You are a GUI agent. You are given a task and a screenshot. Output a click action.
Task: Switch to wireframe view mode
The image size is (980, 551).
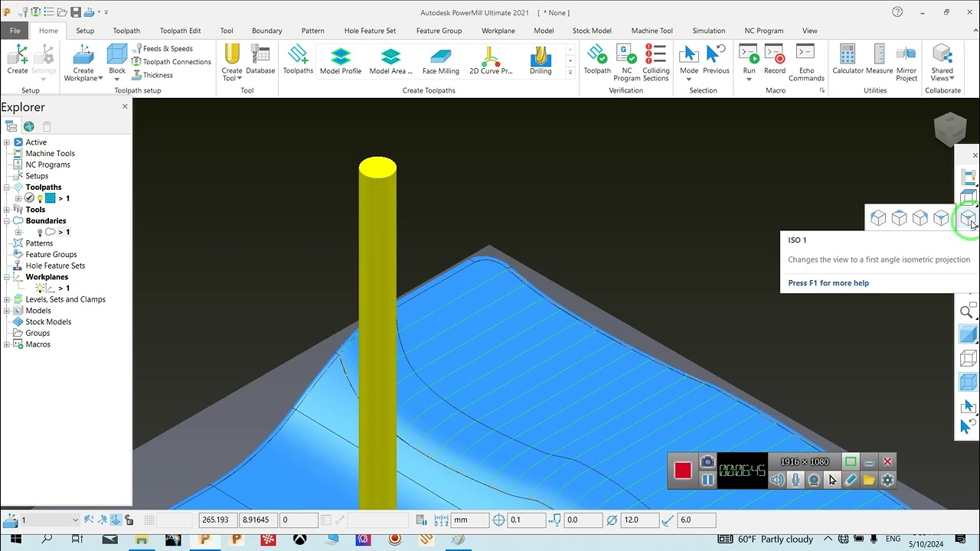[968, 358]
